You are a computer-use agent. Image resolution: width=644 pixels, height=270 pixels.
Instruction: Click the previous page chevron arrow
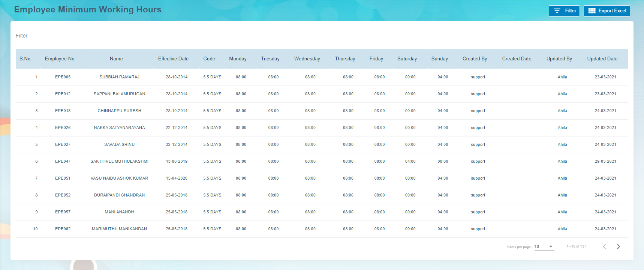[x=604, y=246]
